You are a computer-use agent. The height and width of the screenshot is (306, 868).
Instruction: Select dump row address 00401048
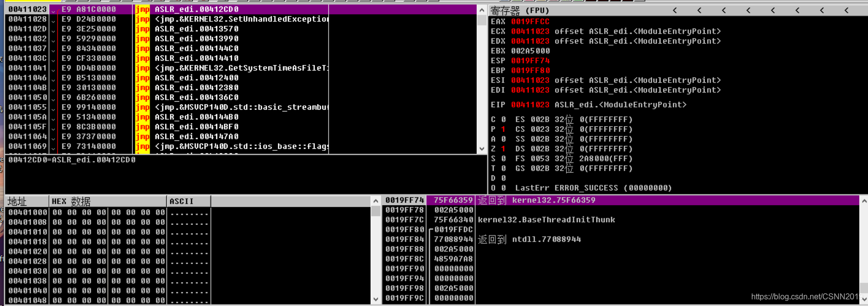[x=27, y=301]
